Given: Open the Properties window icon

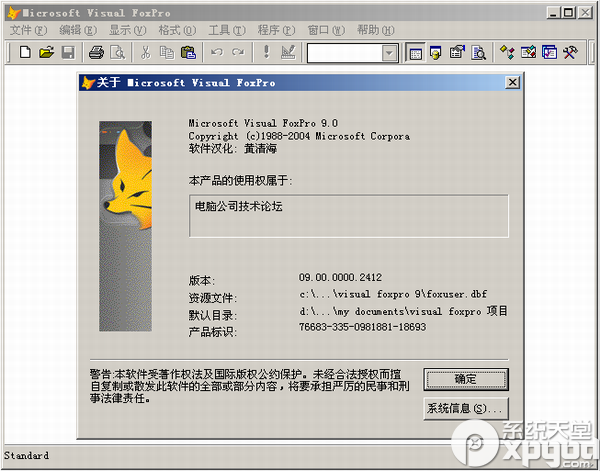Looking at the screenshot, I should pos(457,52).
